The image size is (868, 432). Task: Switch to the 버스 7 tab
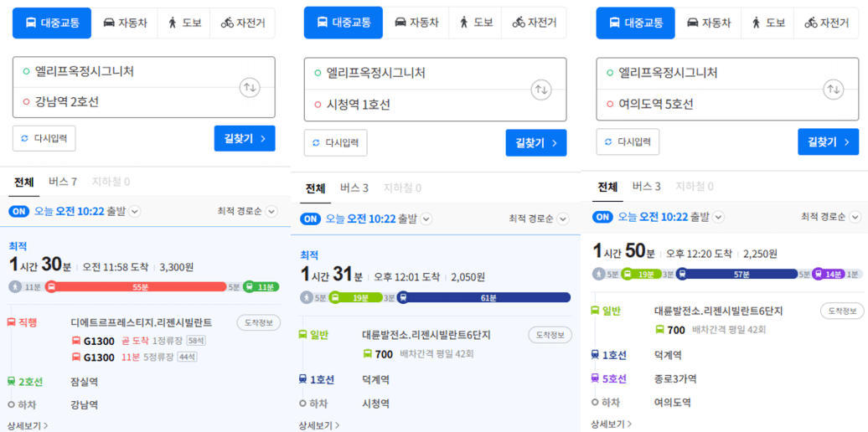pos(63,182)
